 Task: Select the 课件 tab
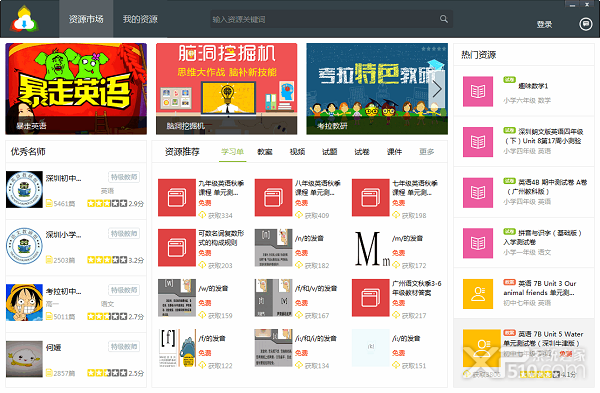click(394, 152)
